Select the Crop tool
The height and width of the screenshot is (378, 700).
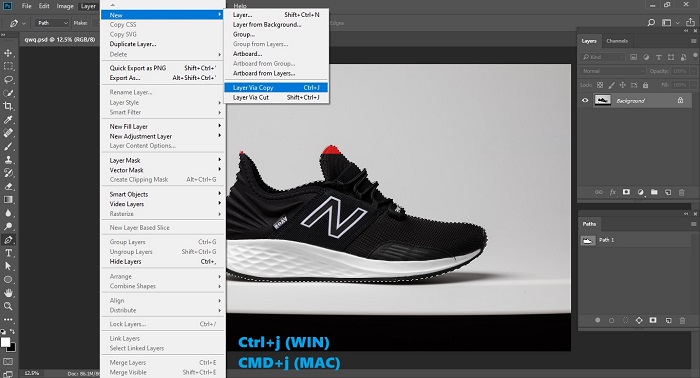(x=8, y=106)
